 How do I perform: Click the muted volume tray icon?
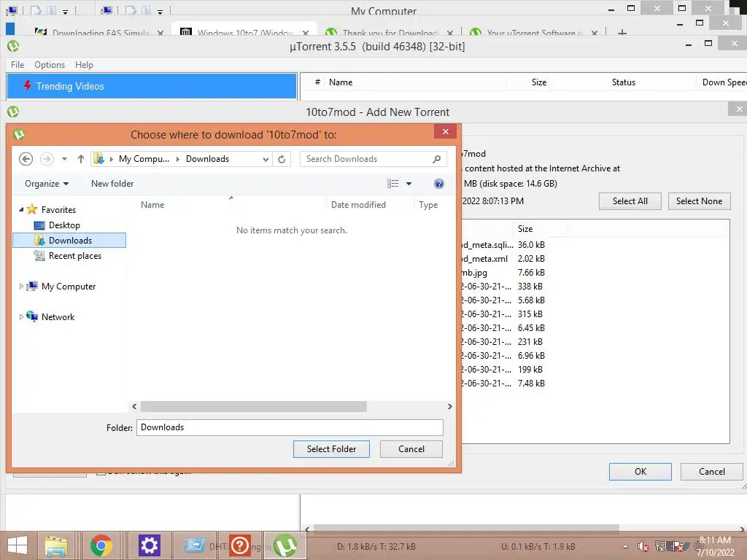643,546
